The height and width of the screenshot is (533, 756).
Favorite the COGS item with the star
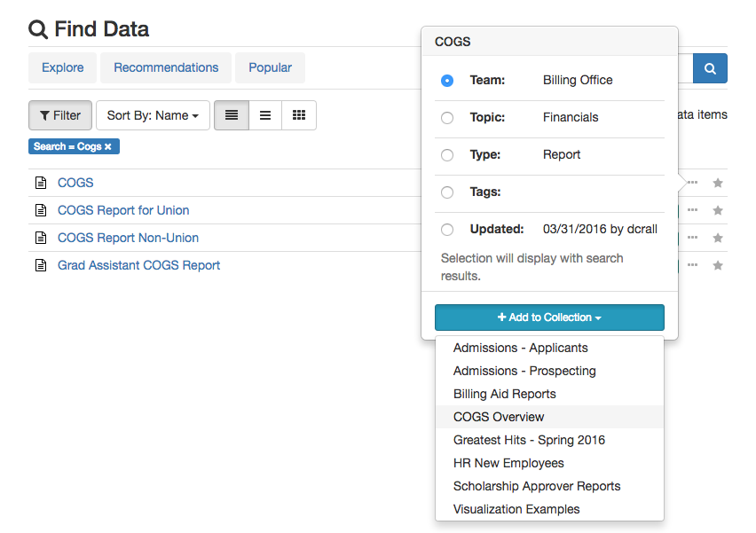718,183
